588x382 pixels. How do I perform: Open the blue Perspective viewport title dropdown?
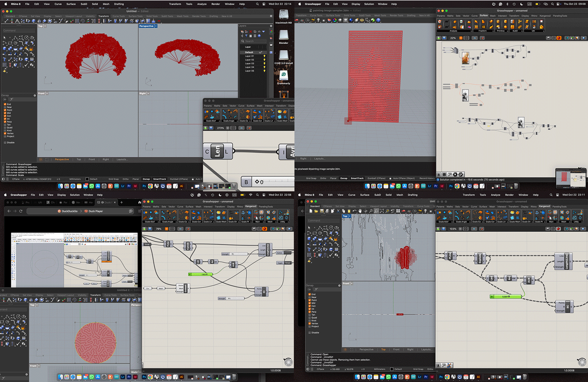point(156,26)
